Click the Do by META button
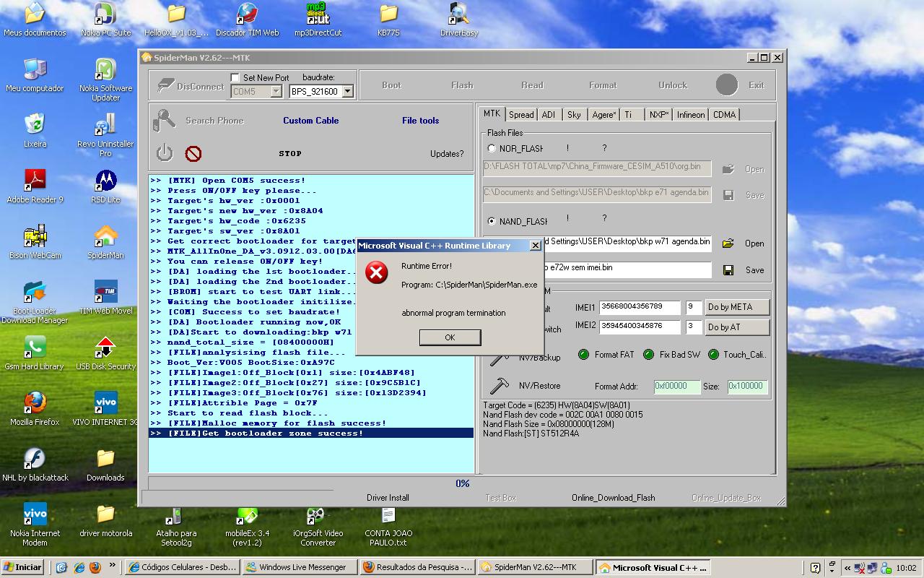Image resolution: width=924 pixels, height=578 pixels. (736, 307)
